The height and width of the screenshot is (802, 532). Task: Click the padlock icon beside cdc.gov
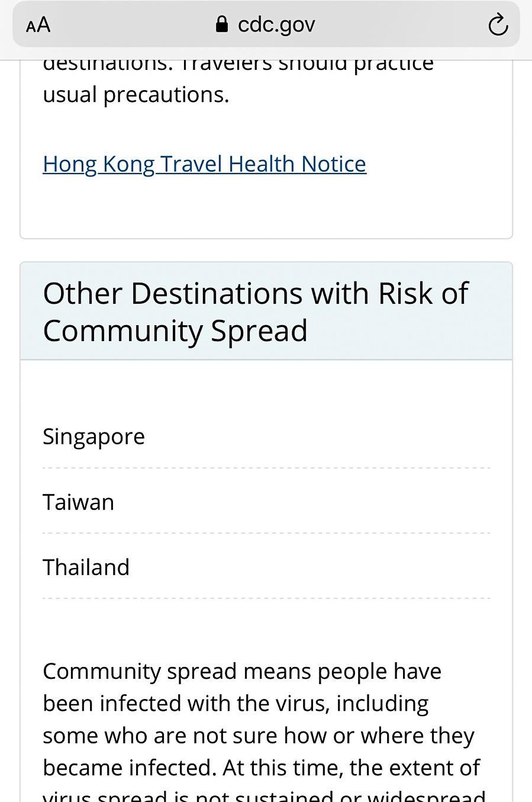pyautogui.click(x=222, y=24)
